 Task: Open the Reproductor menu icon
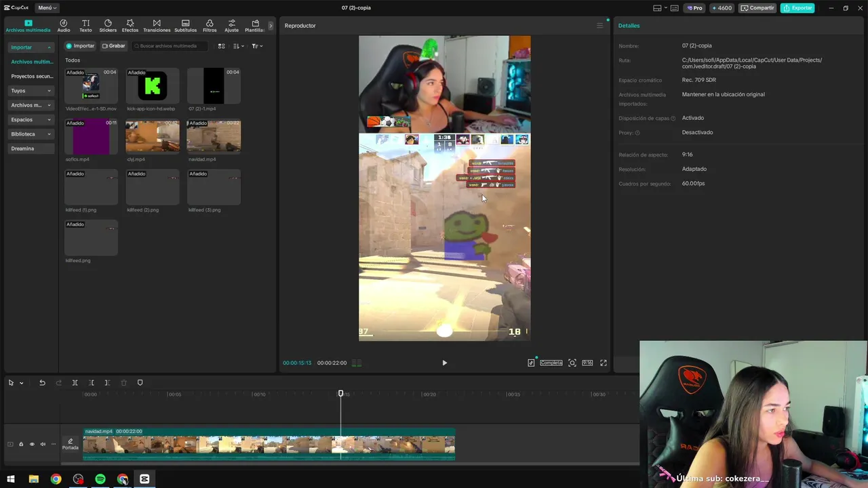[x=599, y=26]
